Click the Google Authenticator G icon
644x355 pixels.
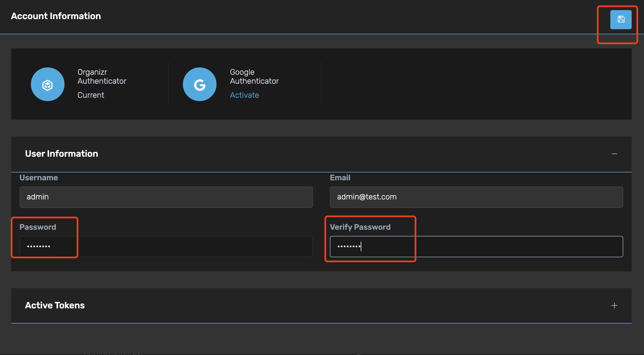click(200, 84)
